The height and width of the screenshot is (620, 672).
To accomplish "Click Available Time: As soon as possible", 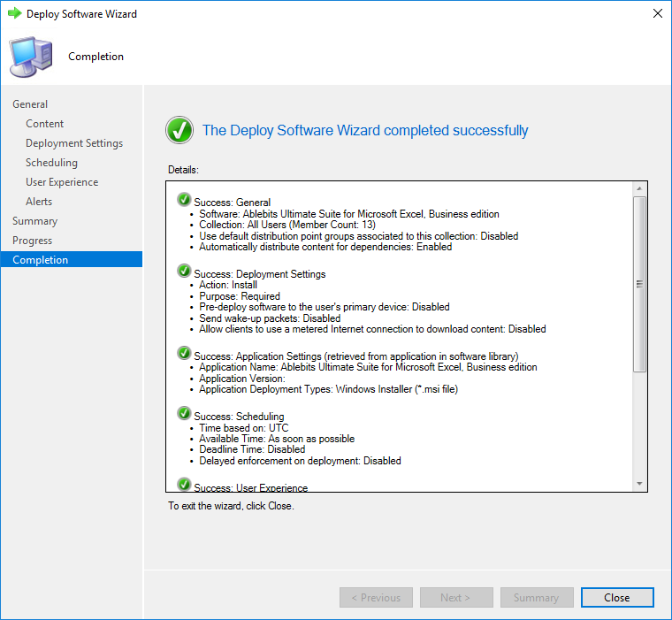I will click(x=277, y=439).
